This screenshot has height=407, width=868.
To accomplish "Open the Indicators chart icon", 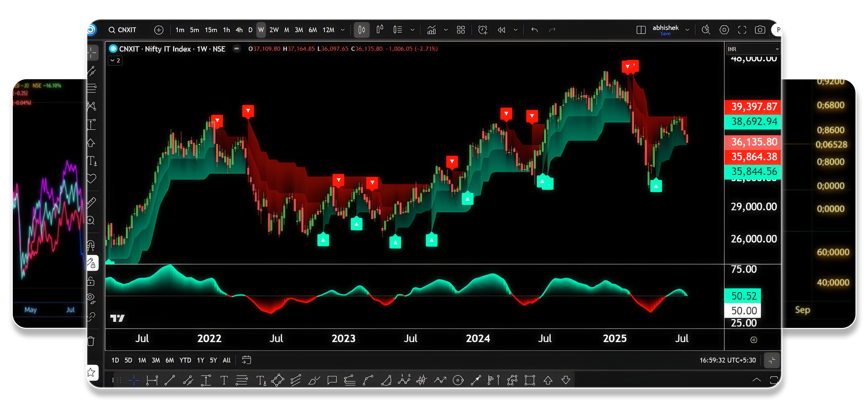I will point(432,30).
